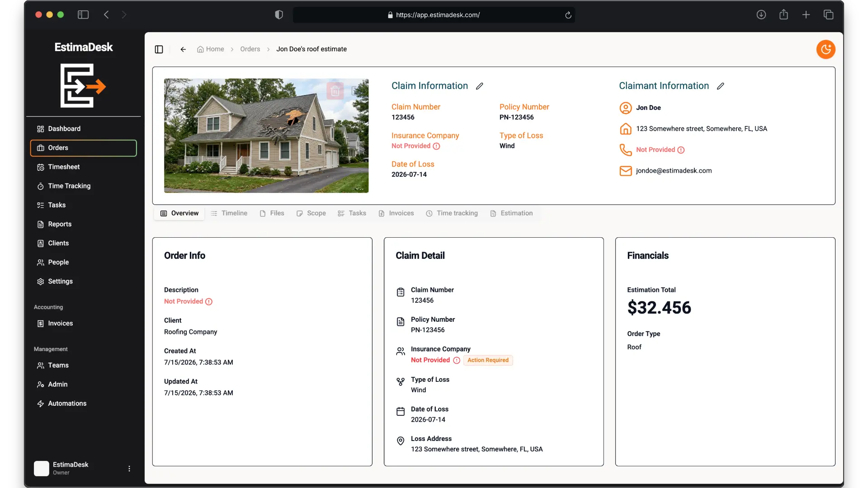
Task: Click the People sidebar icon
Action: [40, 262]
